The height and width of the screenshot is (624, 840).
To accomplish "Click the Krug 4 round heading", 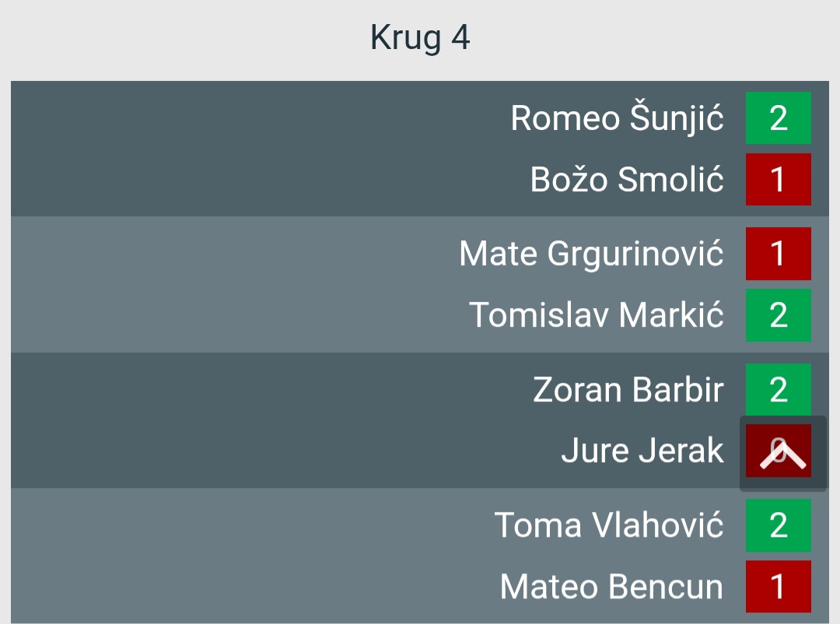I will click(x=420, y=38).
